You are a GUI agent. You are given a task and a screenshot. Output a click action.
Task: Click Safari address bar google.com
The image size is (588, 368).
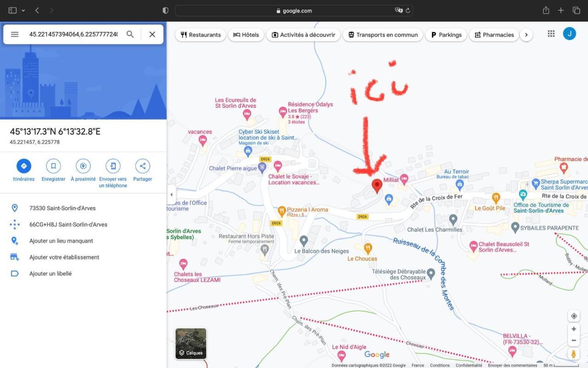(x=294, y=11)
